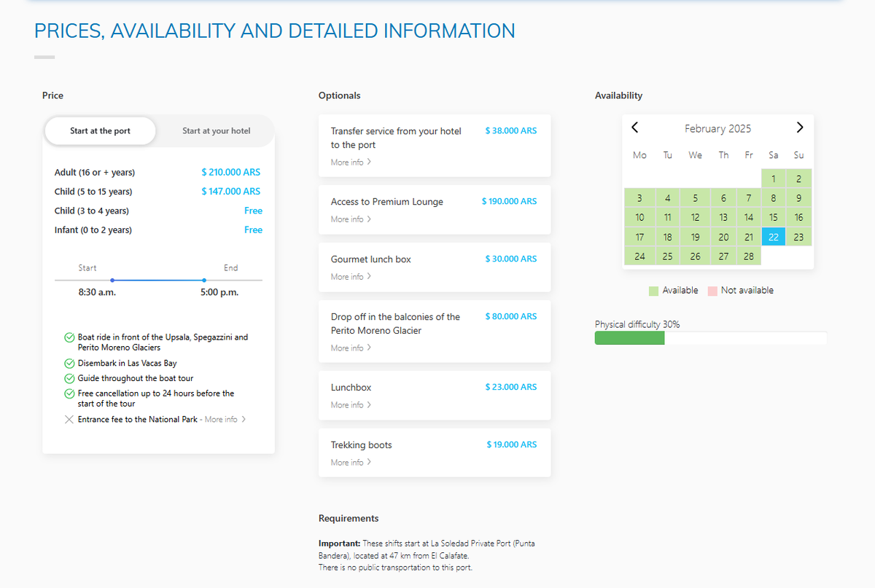Select February 22 highlighted date
The width and height of the screenshot is (875, 588).
click(773, 237)
